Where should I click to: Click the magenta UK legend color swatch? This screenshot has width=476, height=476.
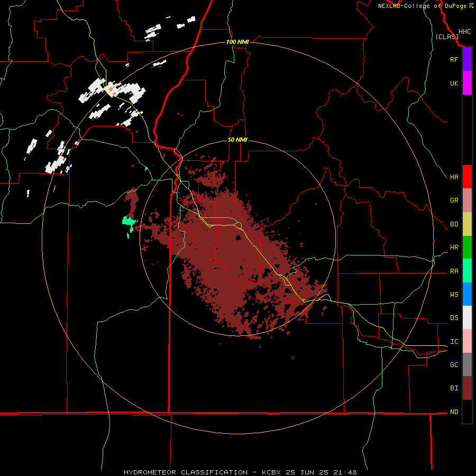[x=467, y=83]
